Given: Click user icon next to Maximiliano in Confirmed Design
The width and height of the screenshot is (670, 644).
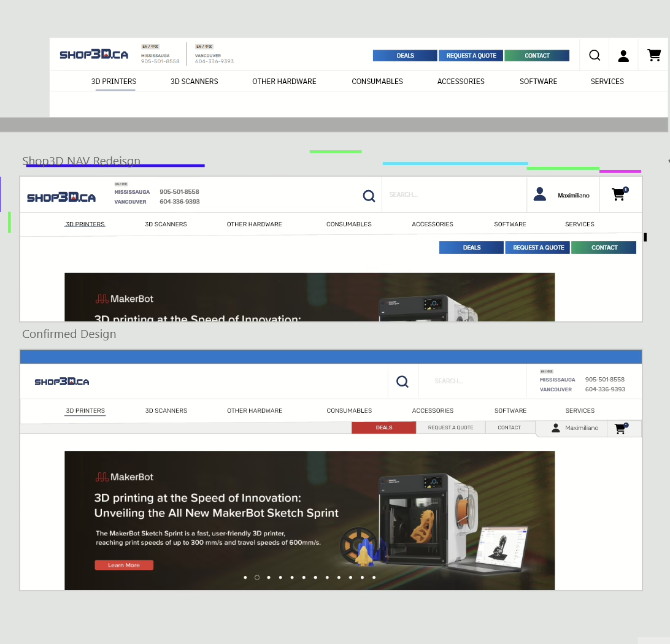Looking at the screenshot, I should pyautogui.click(x=555, y=428).
